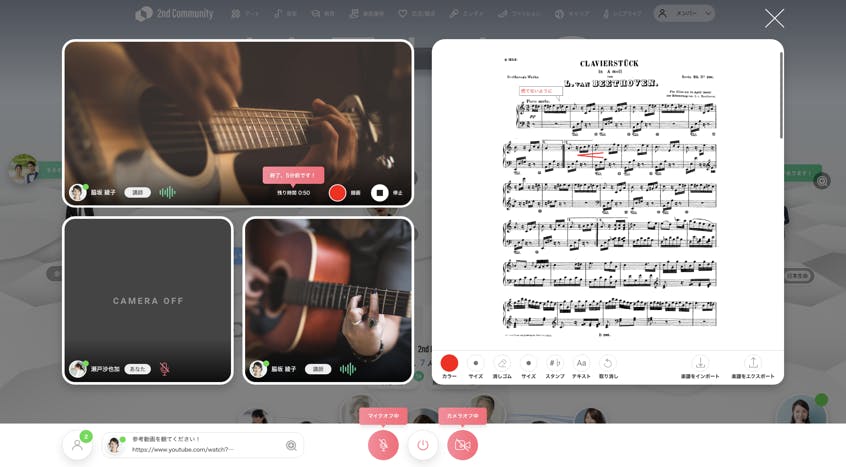Turn the camera on with the pink camera button
The image size is (846, 467).
click(x=462, y=445)
